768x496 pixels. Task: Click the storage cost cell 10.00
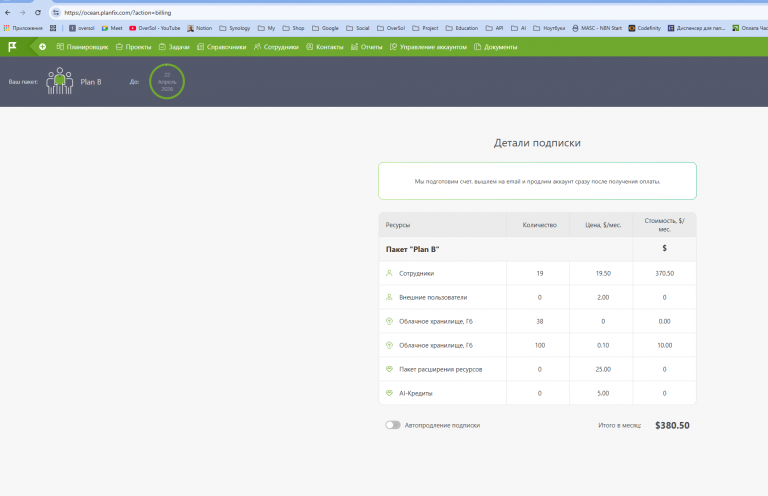pyautogui.click(x=665, y=345)
